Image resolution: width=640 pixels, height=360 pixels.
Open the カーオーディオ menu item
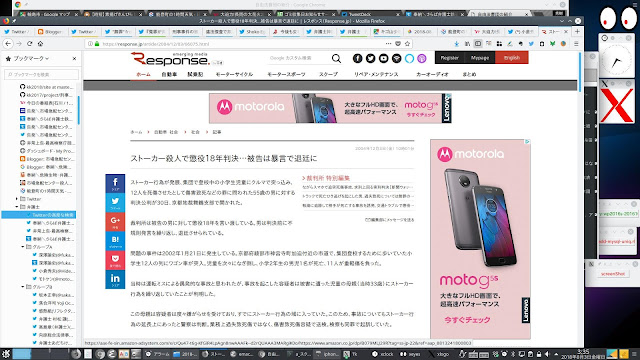click(x=432, y=74)
